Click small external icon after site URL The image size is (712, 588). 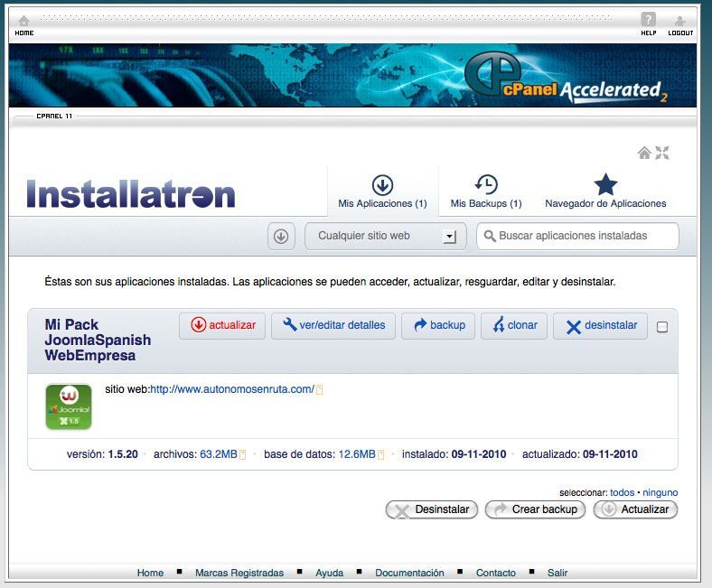click(x=319, y=390)
